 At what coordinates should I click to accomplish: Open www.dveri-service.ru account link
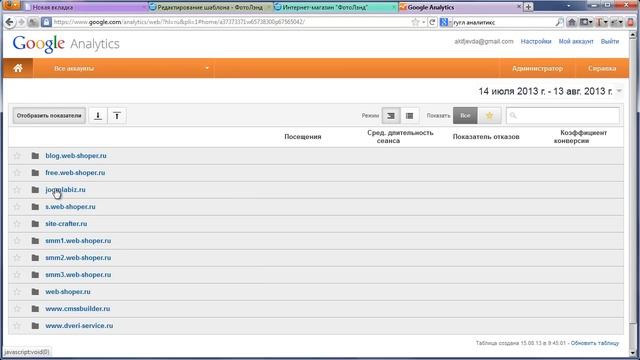tap(79, 326)
